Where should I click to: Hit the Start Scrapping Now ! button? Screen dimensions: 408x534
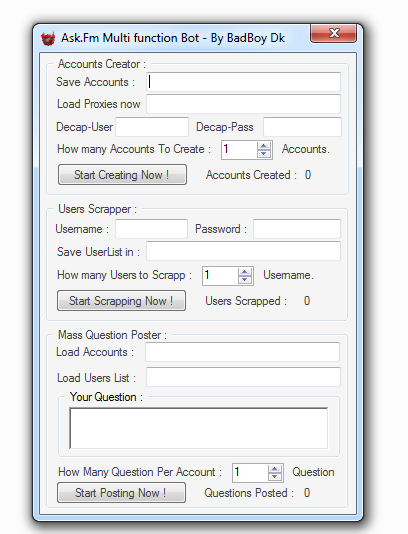[121, 301]
